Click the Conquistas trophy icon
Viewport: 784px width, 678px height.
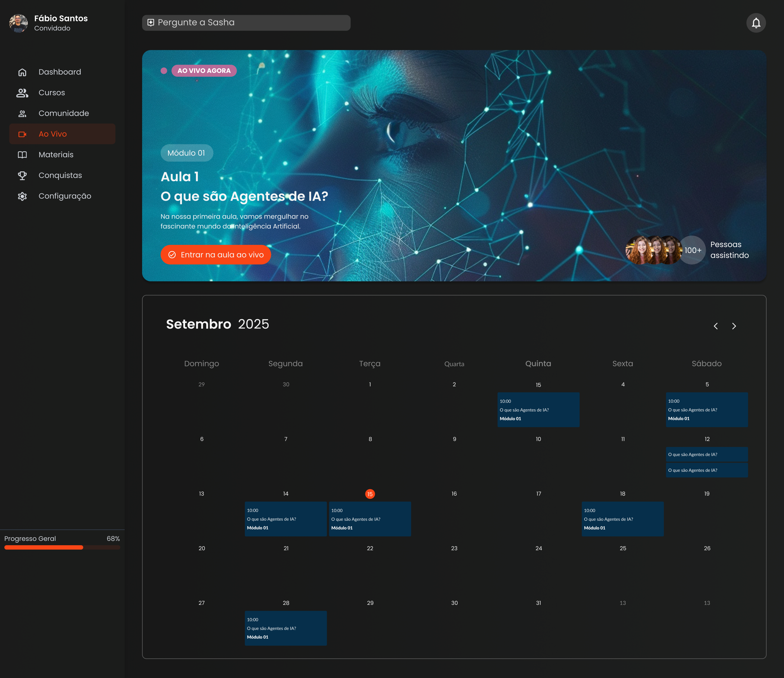click(22, 176)
